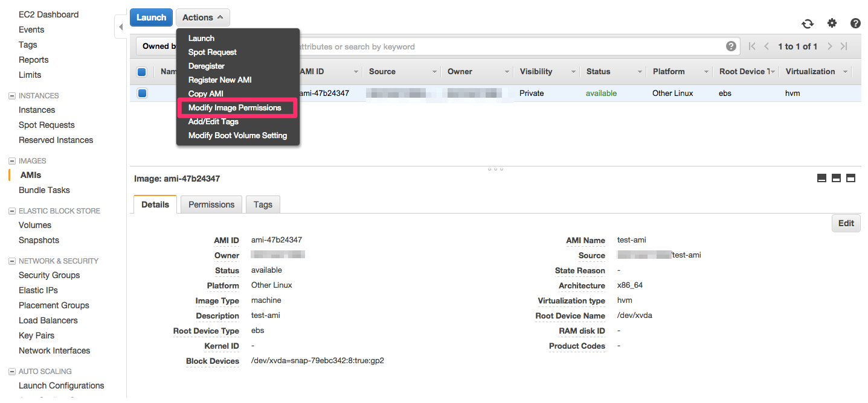Click the ami-47b24347 cell in the table
Image resolution: width=868 pixels, height=403 pixels.
[x=325, y=94]
